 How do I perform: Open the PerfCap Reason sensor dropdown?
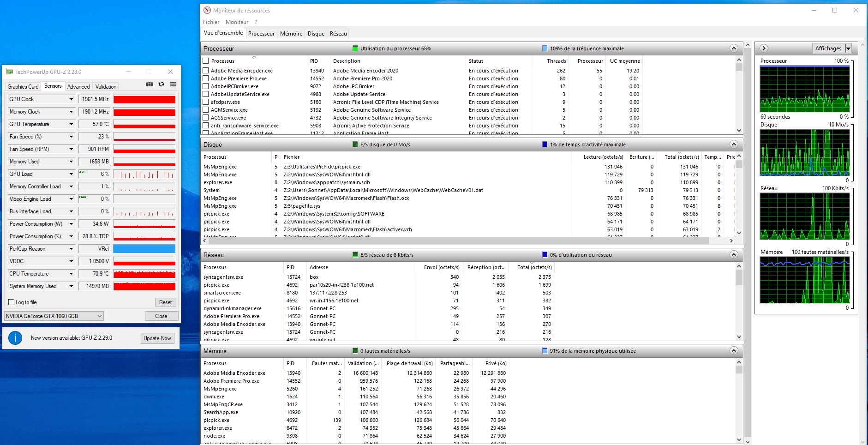pyautogui.click(x=71, y=249)
